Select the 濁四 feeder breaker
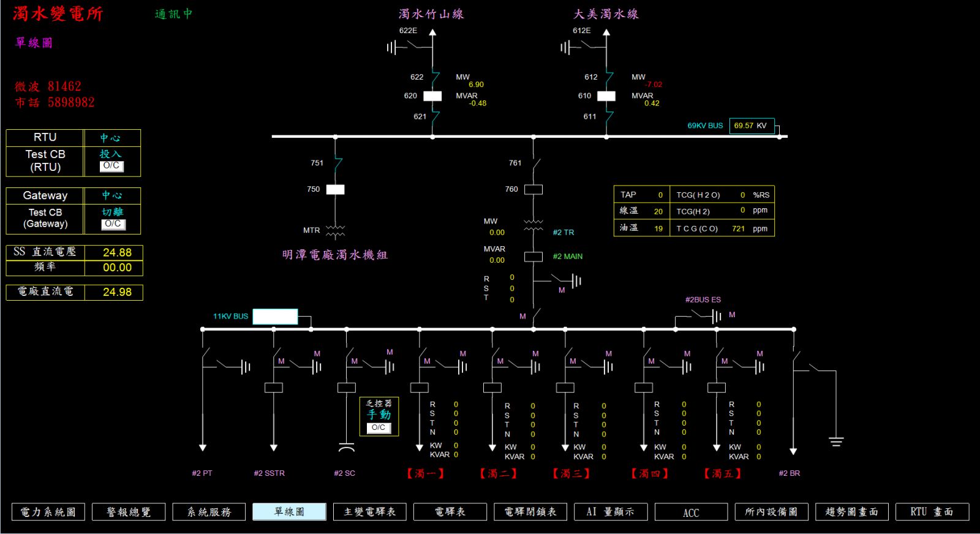 coord(644,388)
